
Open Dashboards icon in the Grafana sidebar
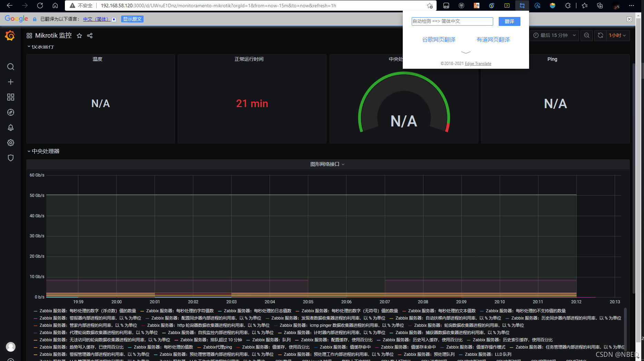(11, 97)
